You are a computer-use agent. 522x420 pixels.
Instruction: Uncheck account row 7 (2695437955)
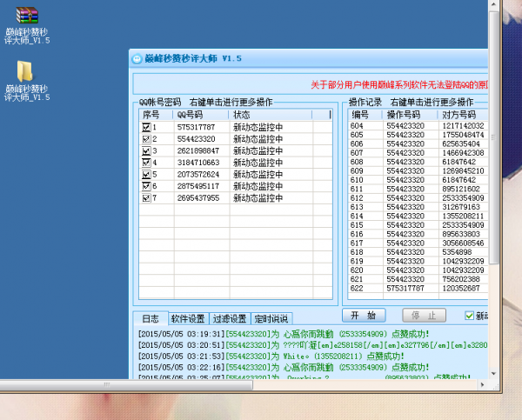[x=146, y=198]
